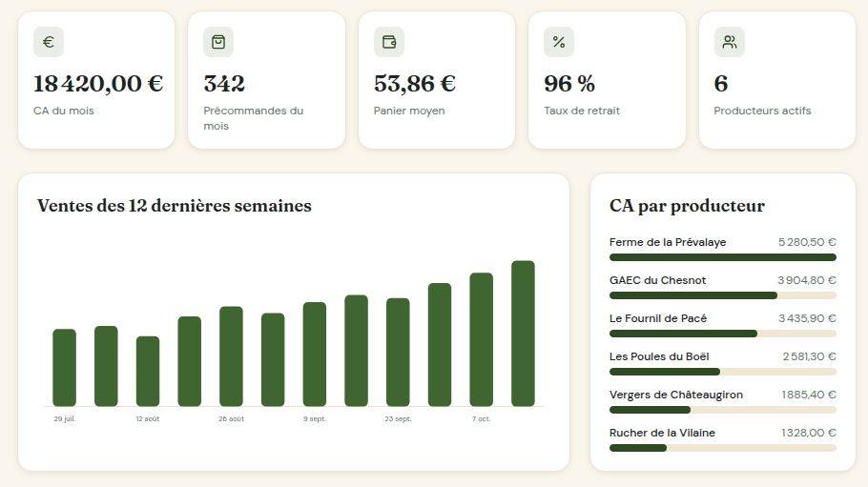Click the Précommandes du mois label
This screenshot has height=487, width=868.
[254, 118]
